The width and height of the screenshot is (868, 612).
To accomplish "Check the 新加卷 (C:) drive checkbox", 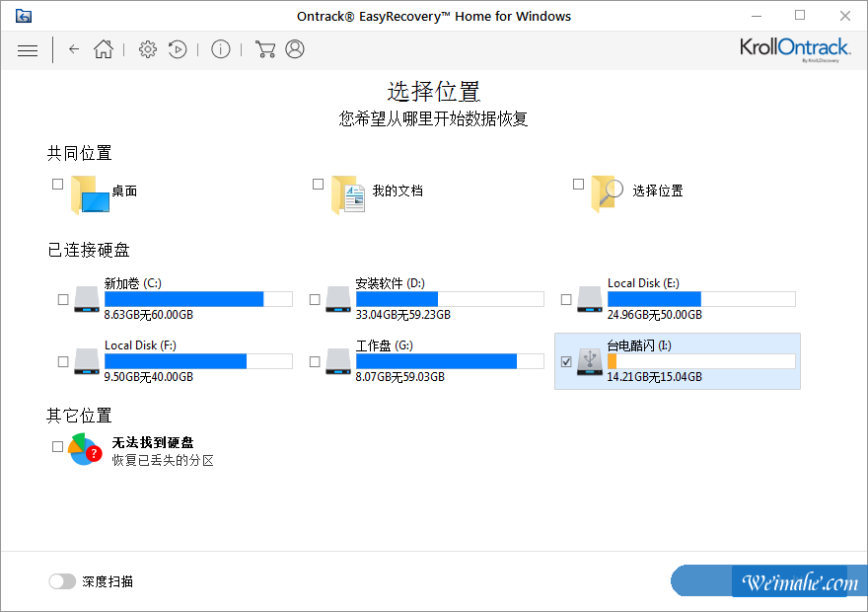I will [x=62, y=298].
